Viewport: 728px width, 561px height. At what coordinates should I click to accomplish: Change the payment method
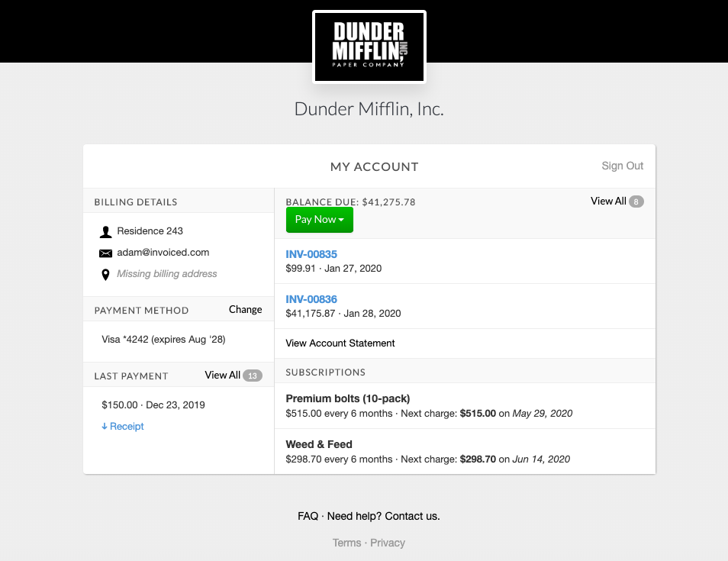point(245,309)
